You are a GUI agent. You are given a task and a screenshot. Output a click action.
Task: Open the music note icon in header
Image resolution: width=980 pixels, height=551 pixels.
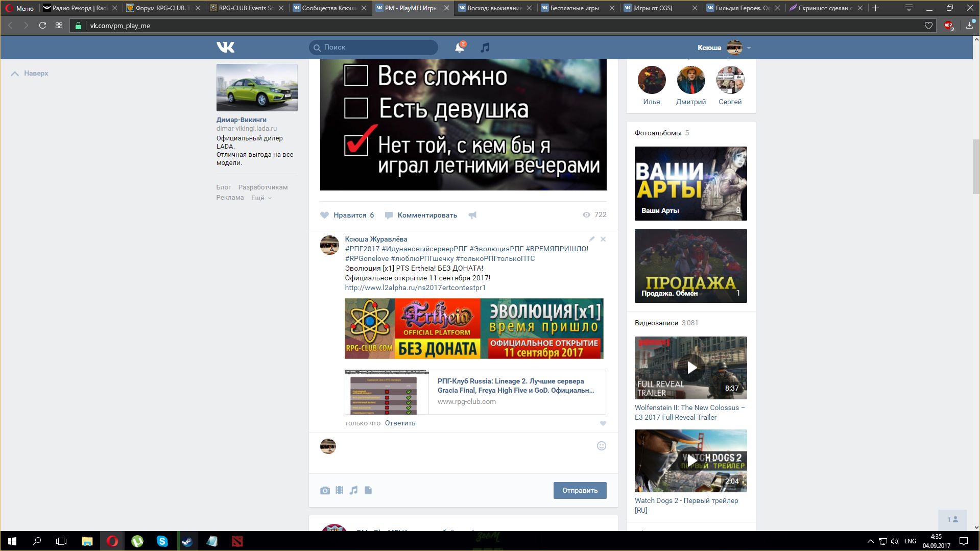pos(485,47)
